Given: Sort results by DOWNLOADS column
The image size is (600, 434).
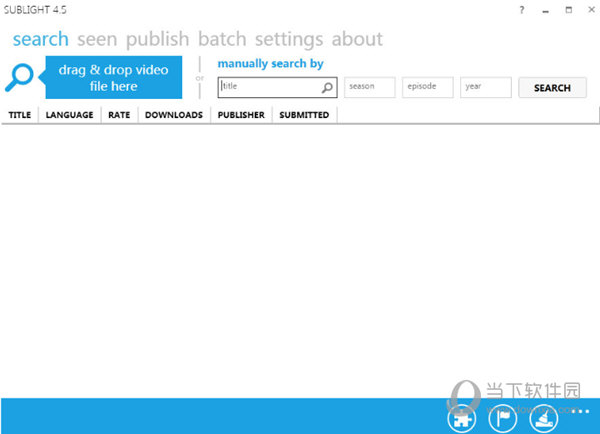Looking at the screenshot, I should point(174,115).
